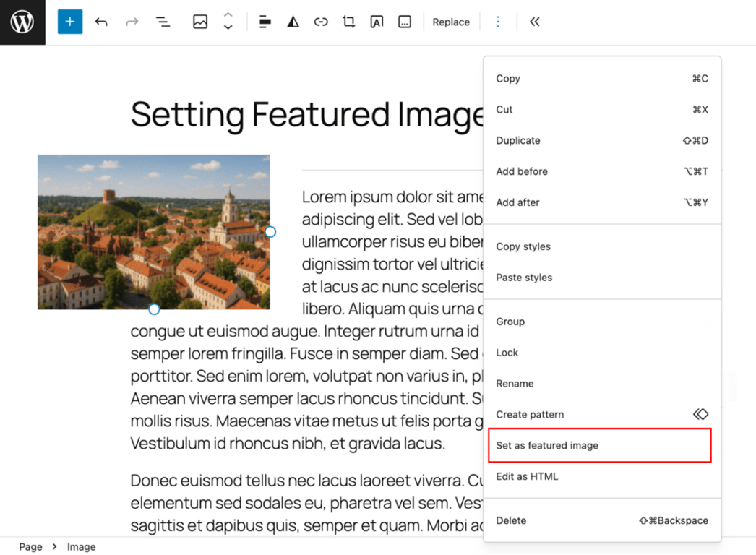
Task: Collapse the block toolbar
Action: click(x=534, y=22)
